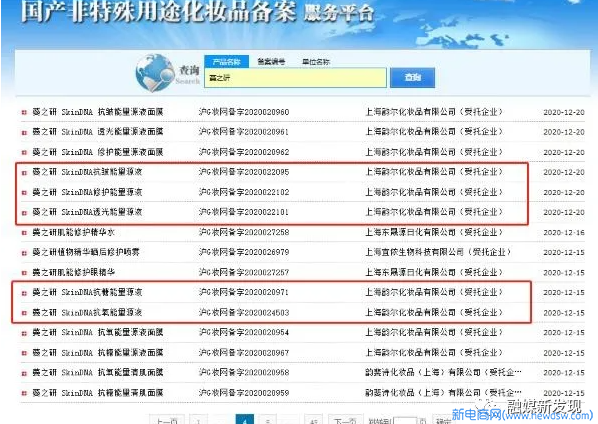This screenshot has height=424, width=598.
Task: Select filing number 沪G妆网备字2020022095
Action: (x=244, y=172)
